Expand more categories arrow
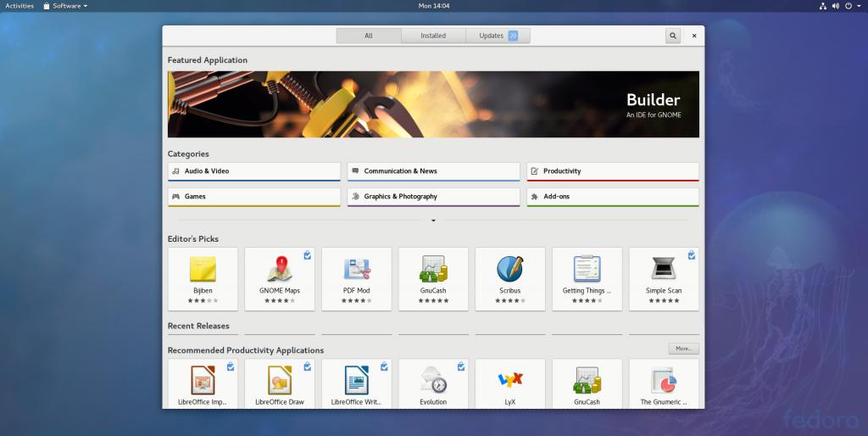 coord(433,221)
